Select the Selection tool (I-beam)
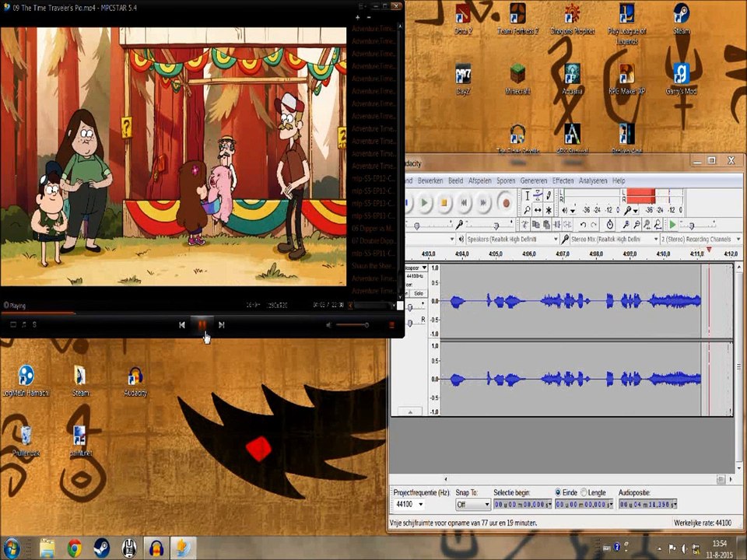Image resolution: width=747 pixels, height=560 pixels. pyautogui.click(x=527, y=196)
